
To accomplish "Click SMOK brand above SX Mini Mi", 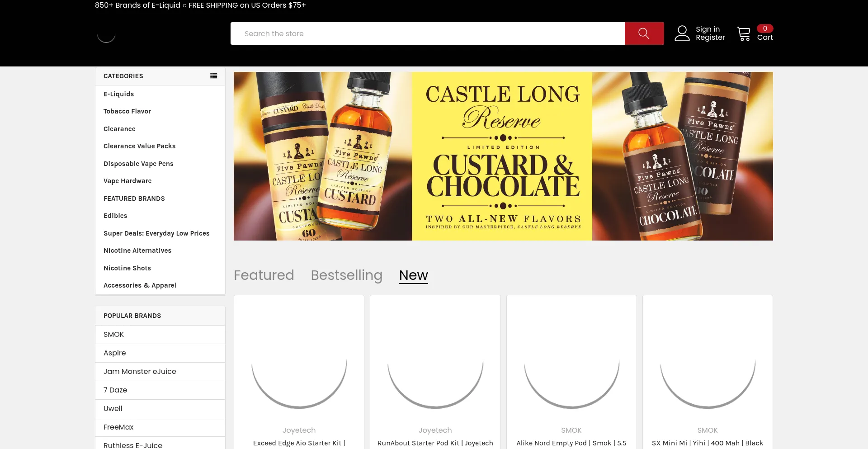I will [708, 430].
